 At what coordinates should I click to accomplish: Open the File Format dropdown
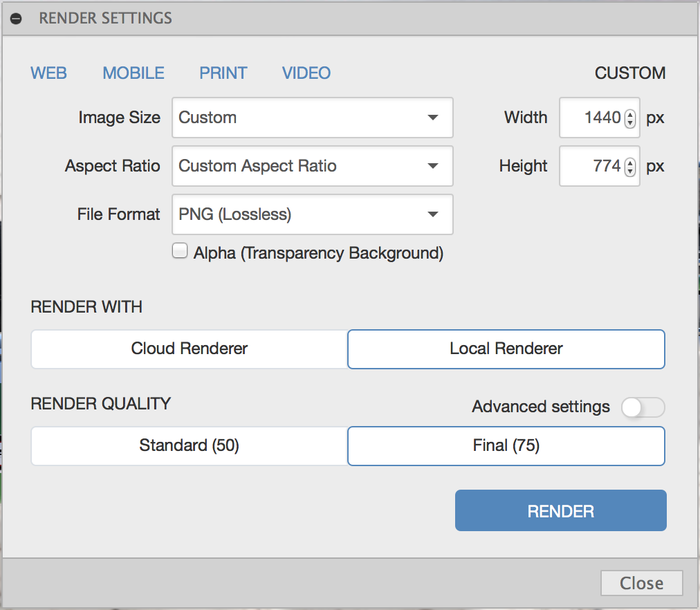pyautogui.click(x=312, y=214)
